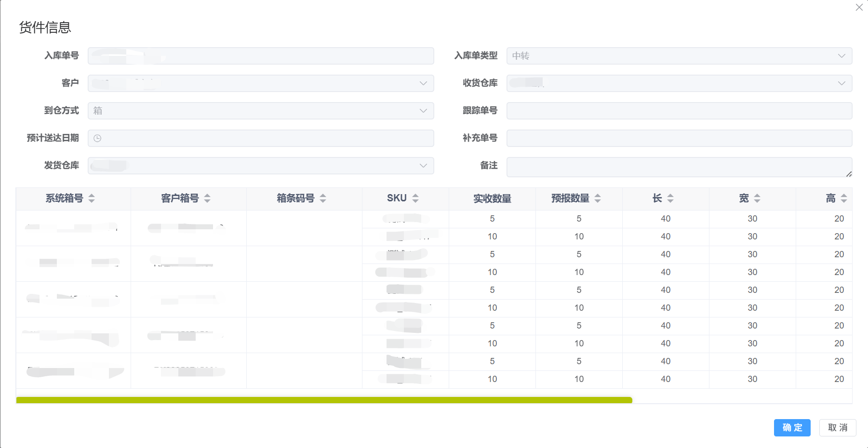Click the green horizontal table scrollbar
This screenshot has height=448, width=868.
point(324,400)
